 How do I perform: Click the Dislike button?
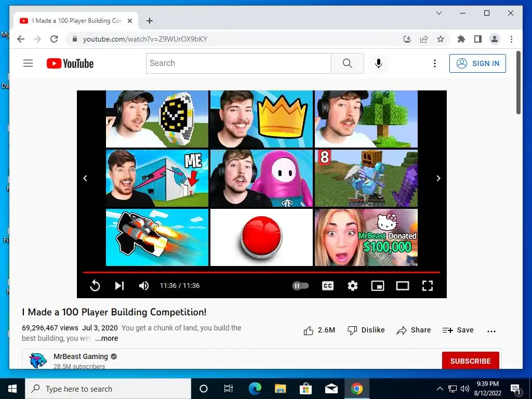366,330
